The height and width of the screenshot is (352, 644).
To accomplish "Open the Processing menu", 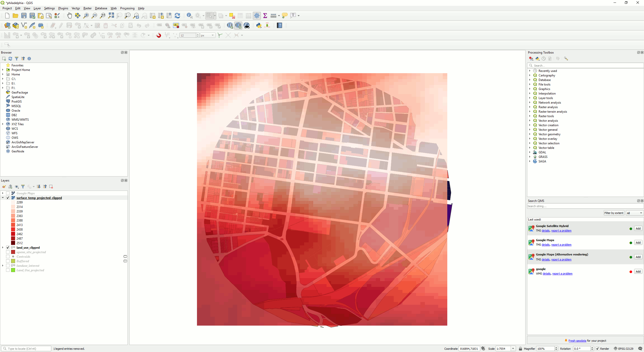I will [127, 8].
